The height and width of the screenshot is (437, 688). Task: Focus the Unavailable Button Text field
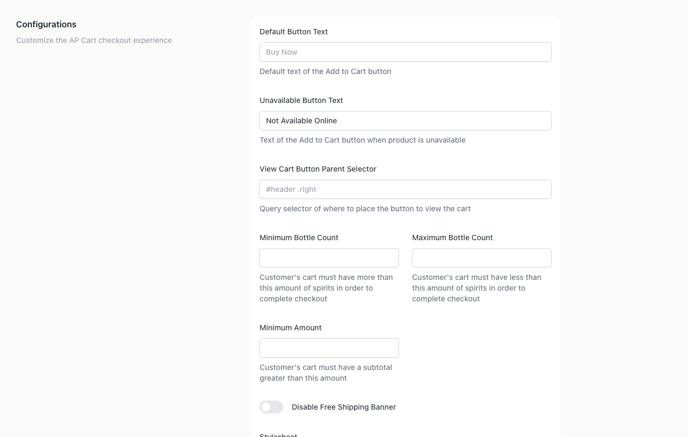click(405, 121)
